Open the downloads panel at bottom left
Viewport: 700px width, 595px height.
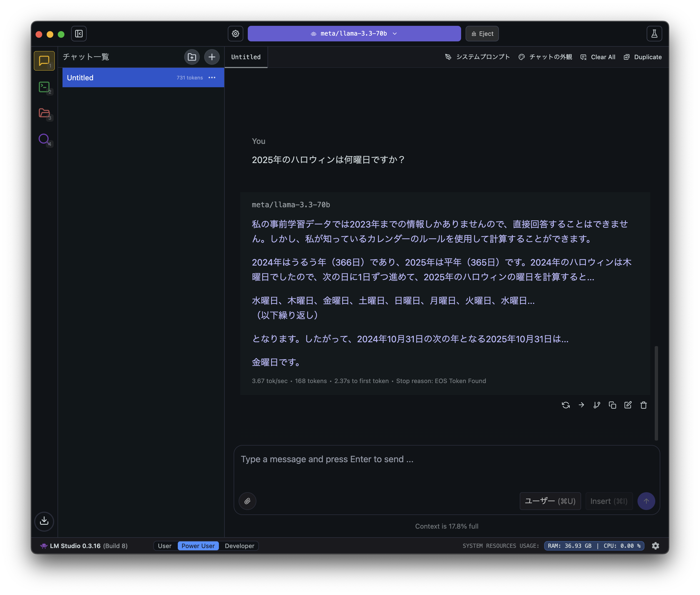(x=44, y=521)
